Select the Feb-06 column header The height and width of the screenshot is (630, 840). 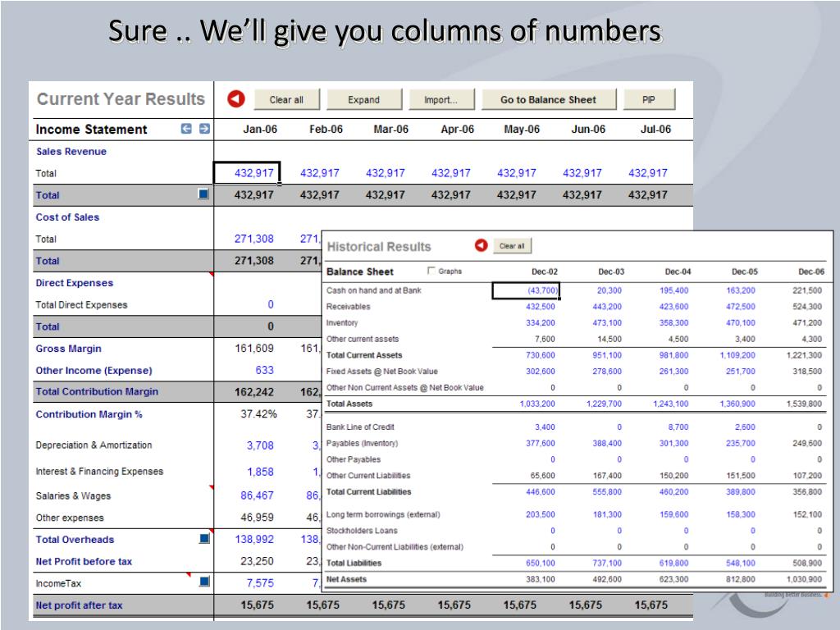point(326,129)
